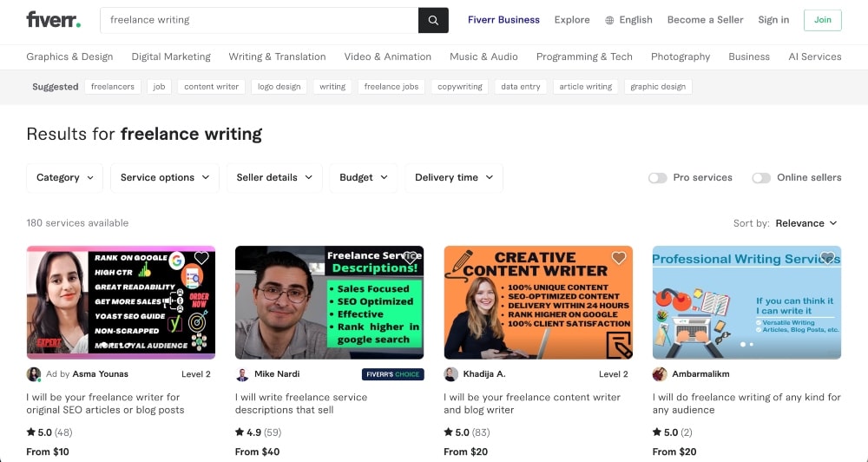Viewport: 868px width, 462px height.
Task: Toggle Online sellers filter on
Action: coord(761,178)
